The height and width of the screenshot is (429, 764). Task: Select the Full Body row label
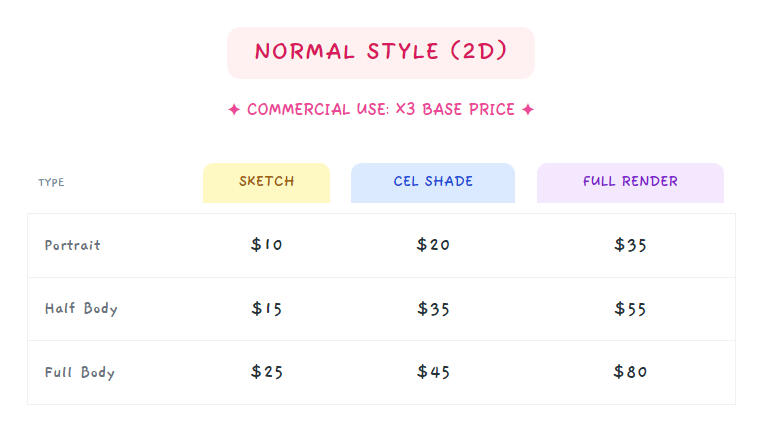[x=80, y=373]
